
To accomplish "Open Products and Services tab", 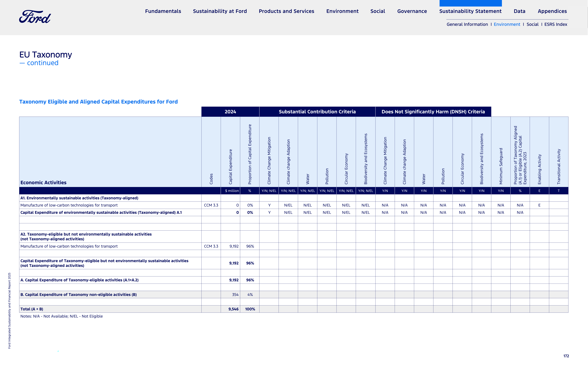I will click(x=286, y=11).
